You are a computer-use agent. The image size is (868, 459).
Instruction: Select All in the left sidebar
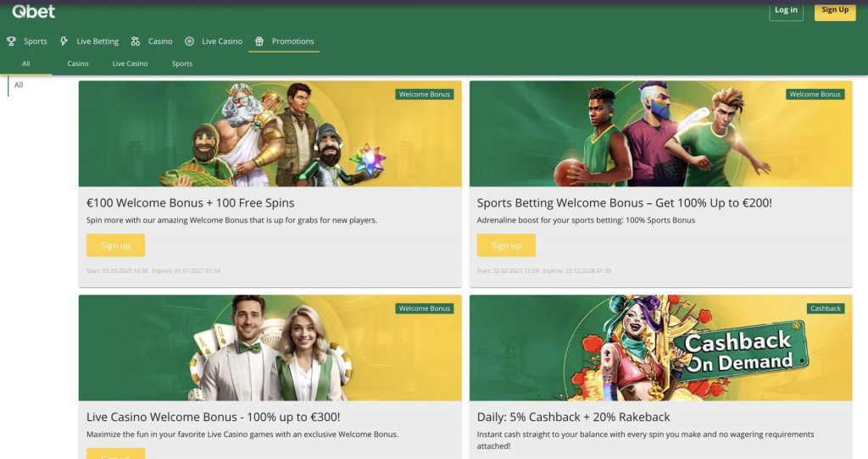pos(19,86)
